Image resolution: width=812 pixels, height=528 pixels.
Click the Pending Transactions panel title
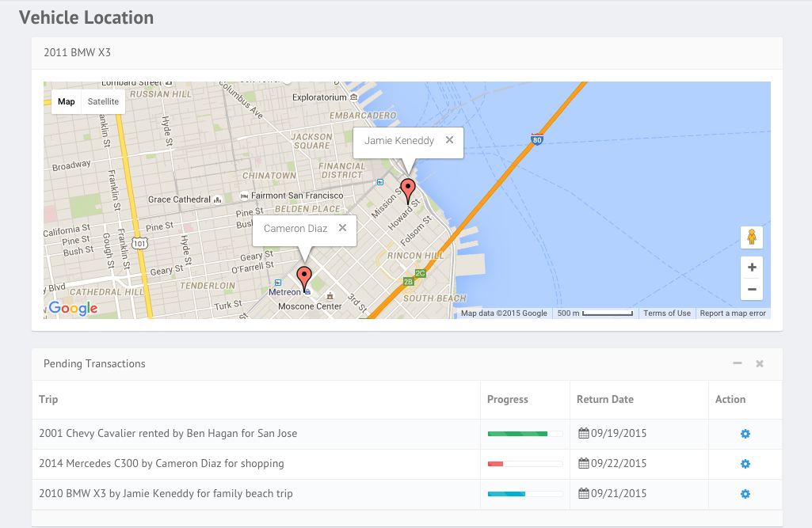[x=94, y=363]
